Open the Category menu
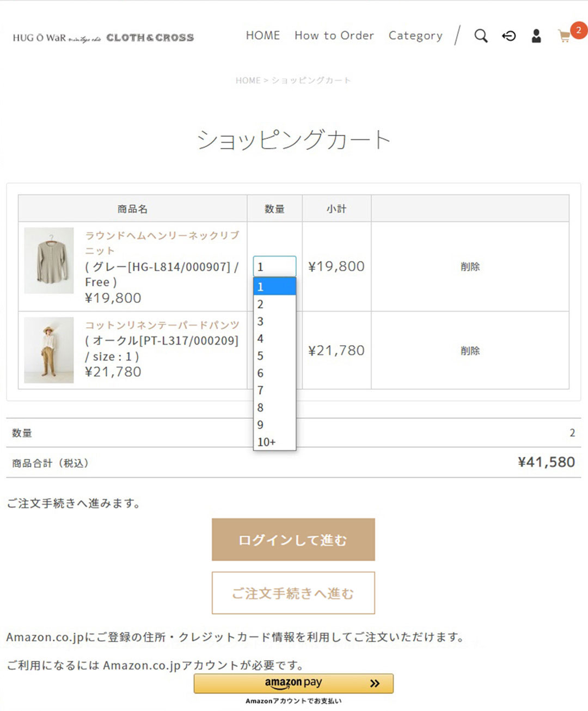 click(415, 36)
